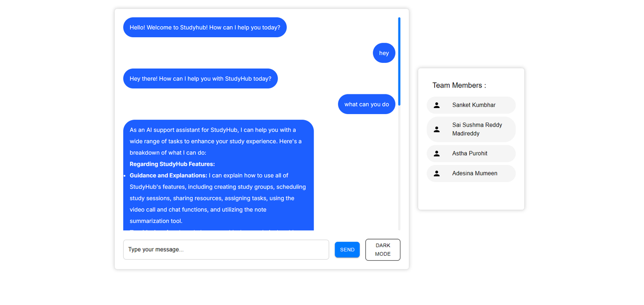Click the 'Hey there! How can I help' bubble
644x305 pixels.
click(x=200, y=78)
